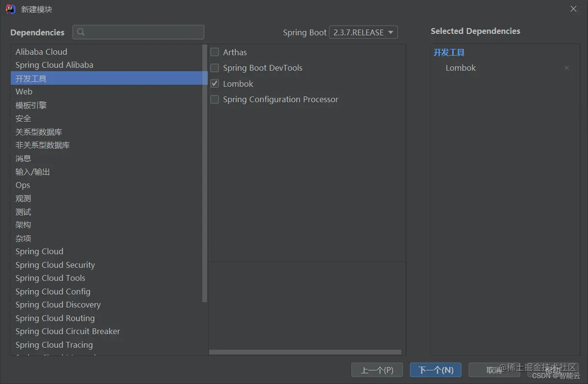The height and width of the screenshot is (384, 588).
Task: Enable the Spring Boot DevTools checkbox
Action: point(215,68)
